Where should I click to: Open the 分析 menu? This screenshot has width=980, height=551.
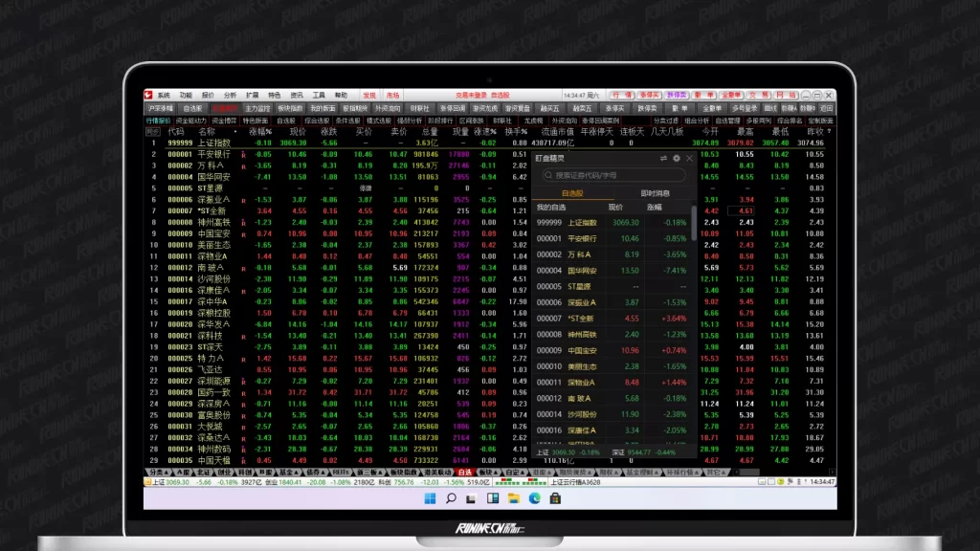230,96
